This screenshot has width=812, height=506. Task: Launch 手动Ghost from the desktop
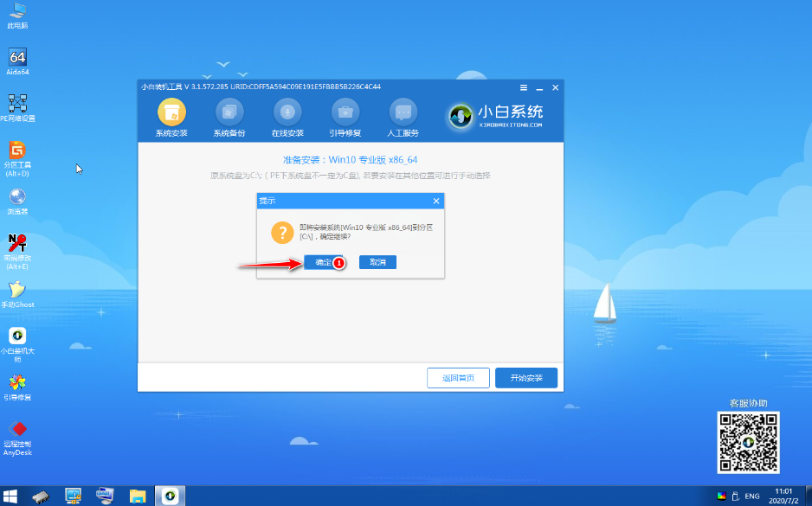tap(17, 294)
